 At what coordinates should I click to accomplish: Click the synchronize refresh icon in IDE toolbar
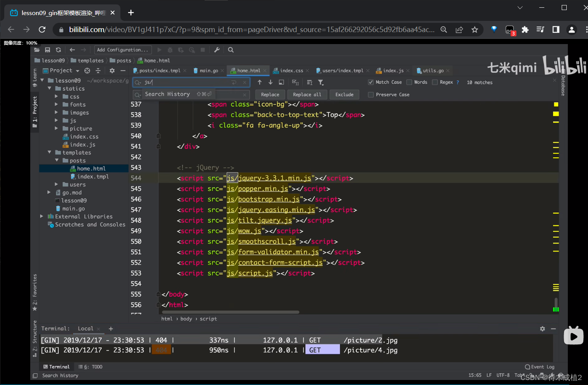coord(58,50)
